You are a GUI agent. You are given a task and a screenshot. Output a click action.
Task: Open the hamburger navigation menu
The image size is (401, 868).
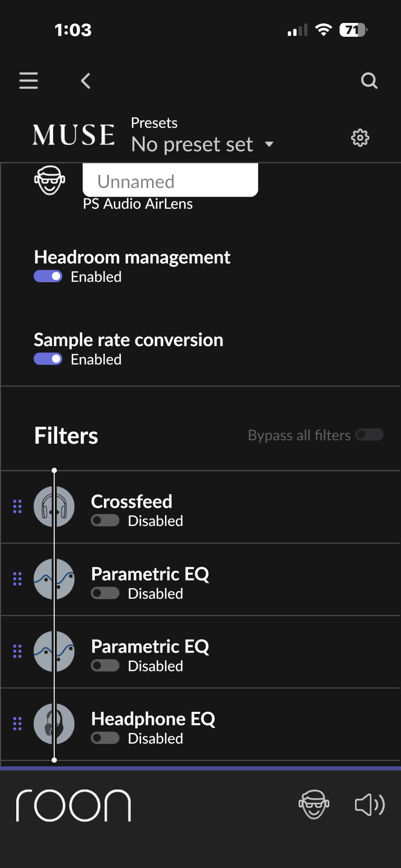tap(28, 81)
